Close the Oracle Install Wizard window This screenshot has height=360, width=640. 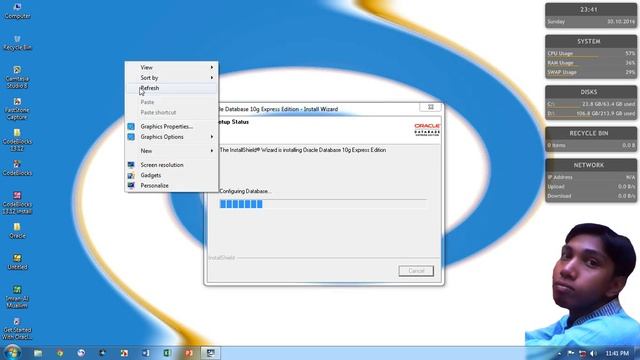coord(431,107)
